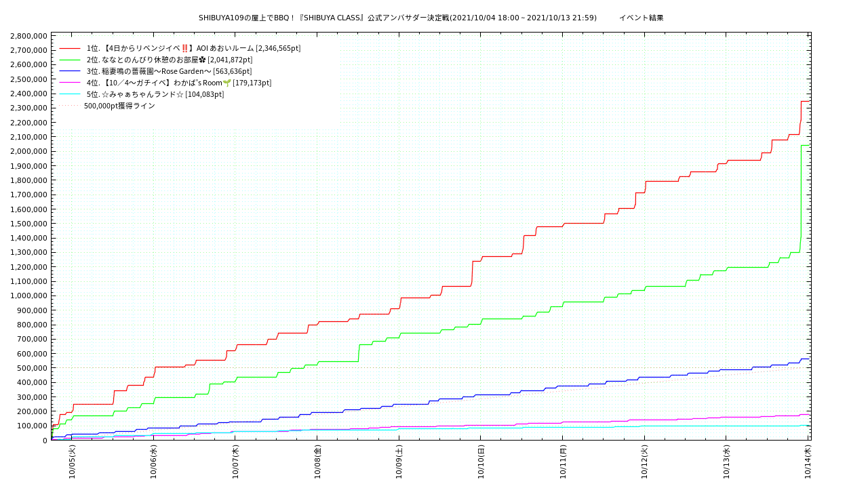The width and height of the screenshot is (868, 488).
Task: Click the blue line sample in the legend
Action: tap(70, 71)
